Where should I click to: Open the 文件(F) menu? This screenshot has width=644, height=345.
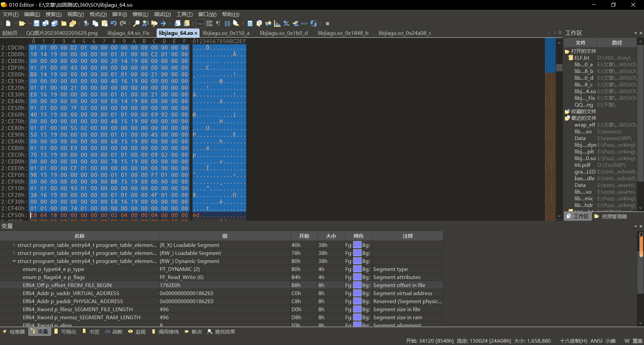pyautogui.click(x=11, y=14)
